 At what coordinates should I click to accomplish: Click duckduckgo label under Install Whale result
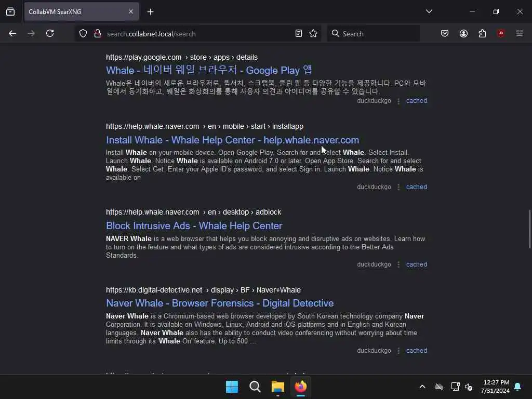coord(374,187)
